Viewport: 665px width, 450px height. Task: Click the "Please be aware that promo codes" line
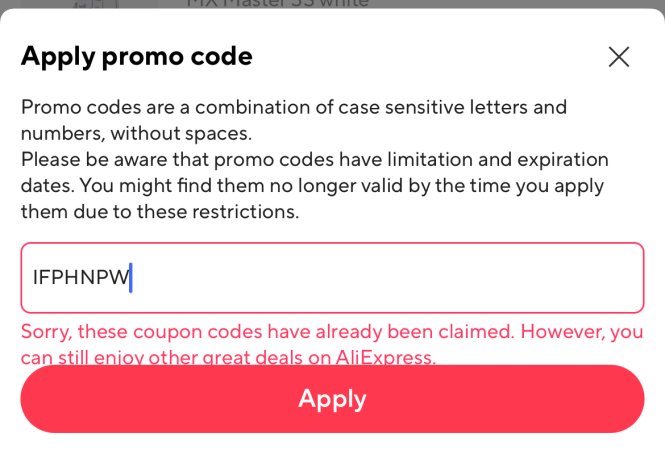(315, 160)
